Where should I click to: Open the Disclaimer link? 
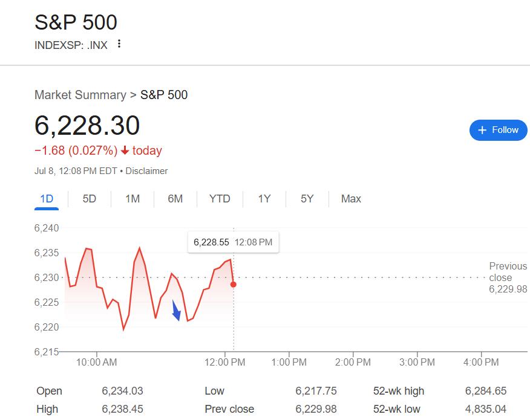pos(146,171)
